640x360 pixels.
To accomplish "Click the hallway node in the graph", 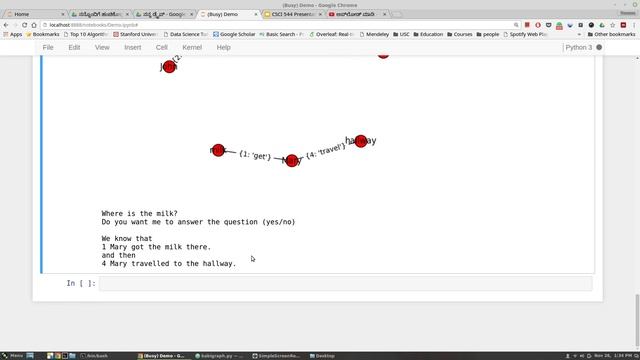I will pyautogui.click(x=361, y=141).
